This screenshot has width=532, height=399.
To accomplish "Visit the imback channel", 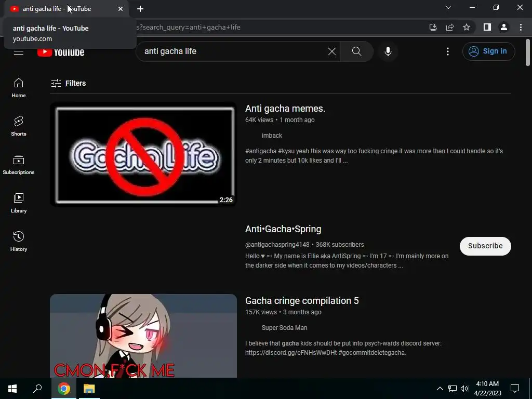I will (272, 136).
